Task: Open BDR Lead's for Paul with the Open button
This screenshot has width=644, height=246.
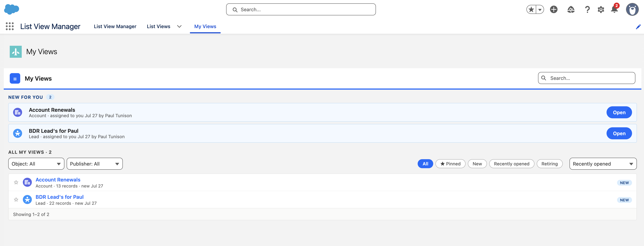Action: pyautogui.click(x=619, y=133)
